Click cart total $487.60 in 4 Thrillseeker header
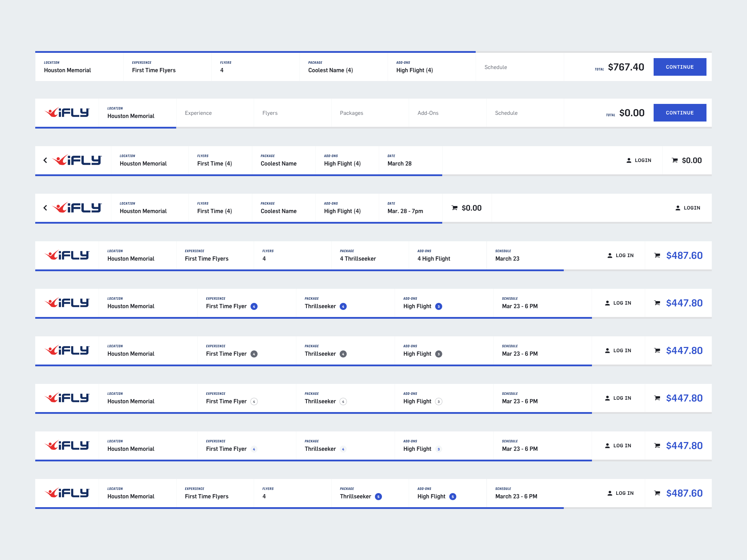Screen dimensions: 747x560 pos(684,255)
